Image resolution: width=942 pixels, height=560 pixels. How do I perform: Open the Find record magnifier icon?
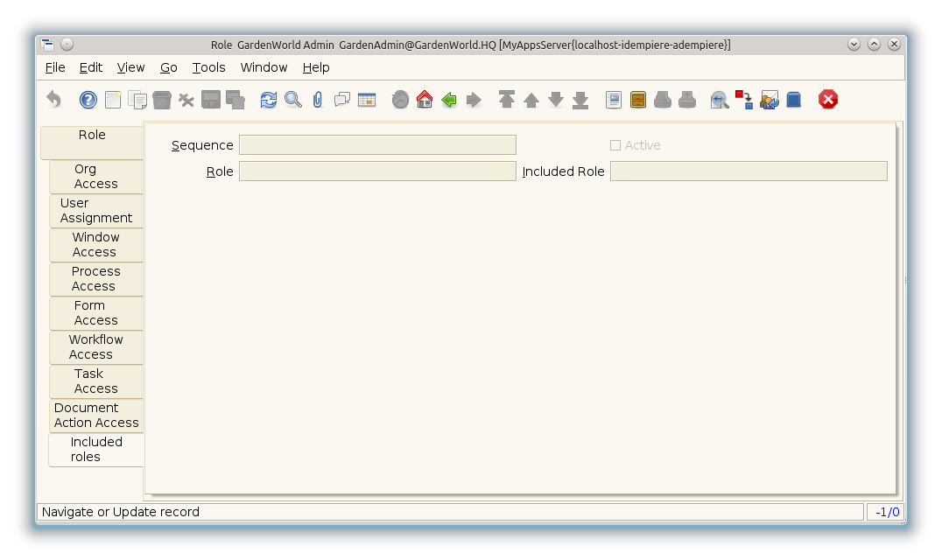point(293,100)
